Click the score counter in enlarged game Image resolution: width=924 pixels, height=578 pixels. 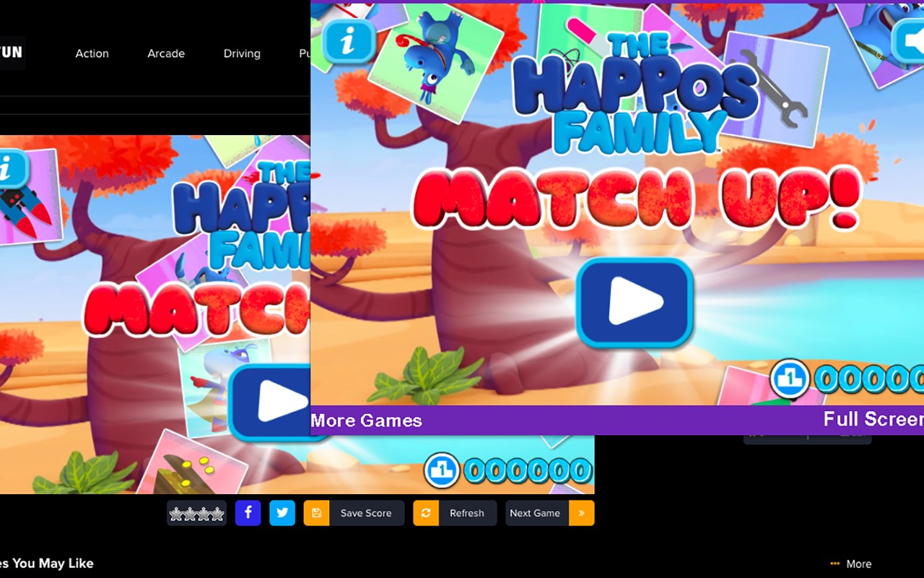pos(869,379)
